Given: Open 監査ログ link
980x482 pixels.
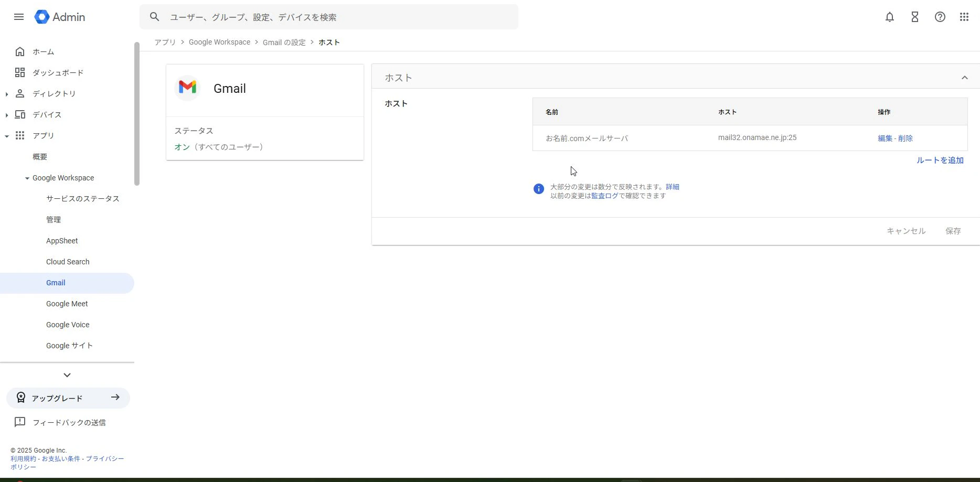Looking at the screenshot, I should (x=605, y=196).
